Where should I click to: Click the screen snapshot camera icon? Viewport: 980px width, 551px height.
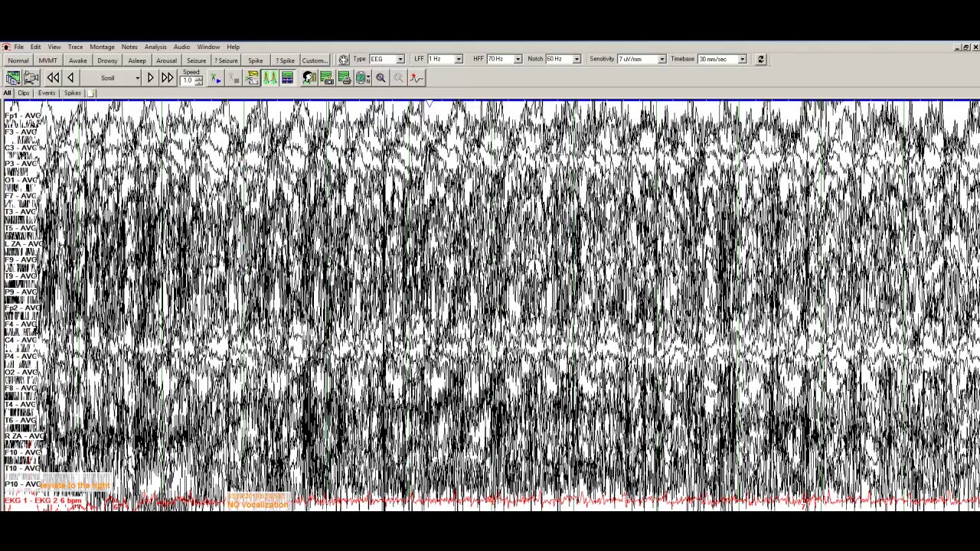coord(326,77)
